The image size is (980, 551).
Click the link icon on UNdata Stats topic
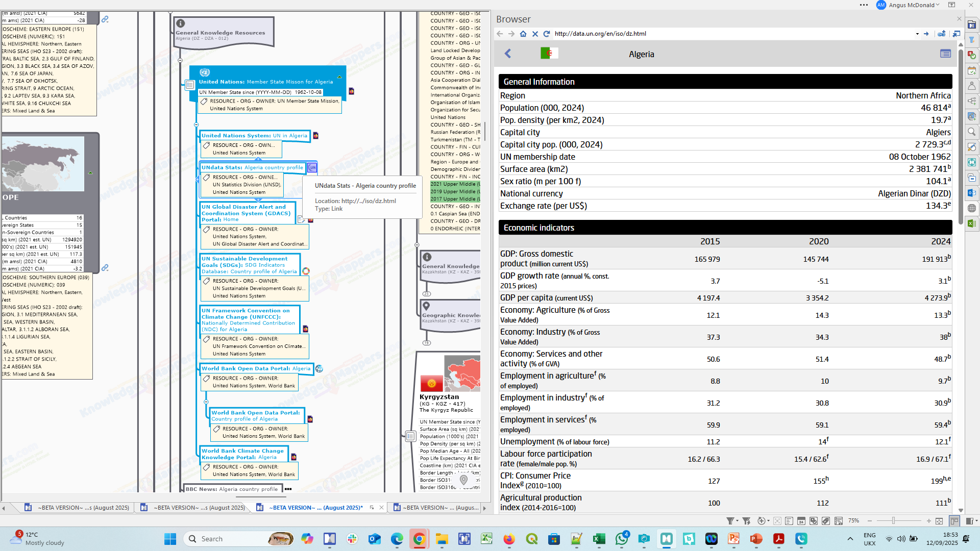click(312, 167)
